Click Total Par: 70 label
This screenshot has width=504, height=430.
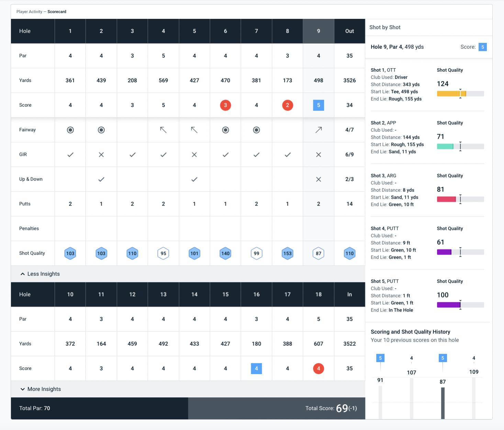[x=35, y=408]
